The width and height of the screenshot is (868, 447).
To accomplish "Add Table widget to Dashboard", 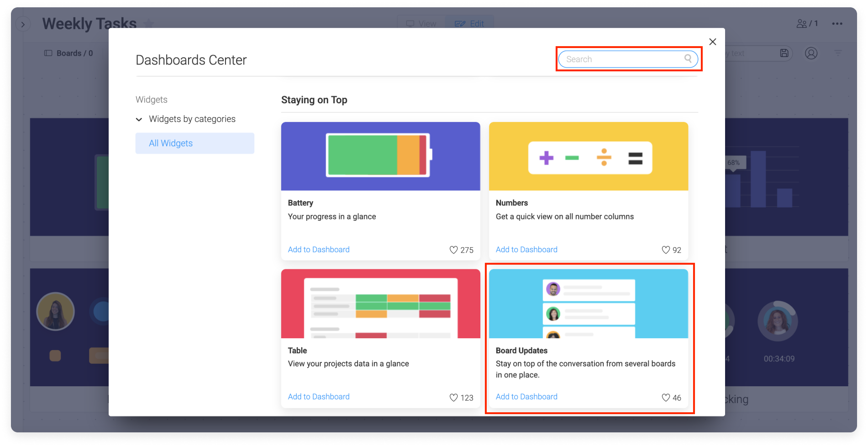I will click(319, 397).
